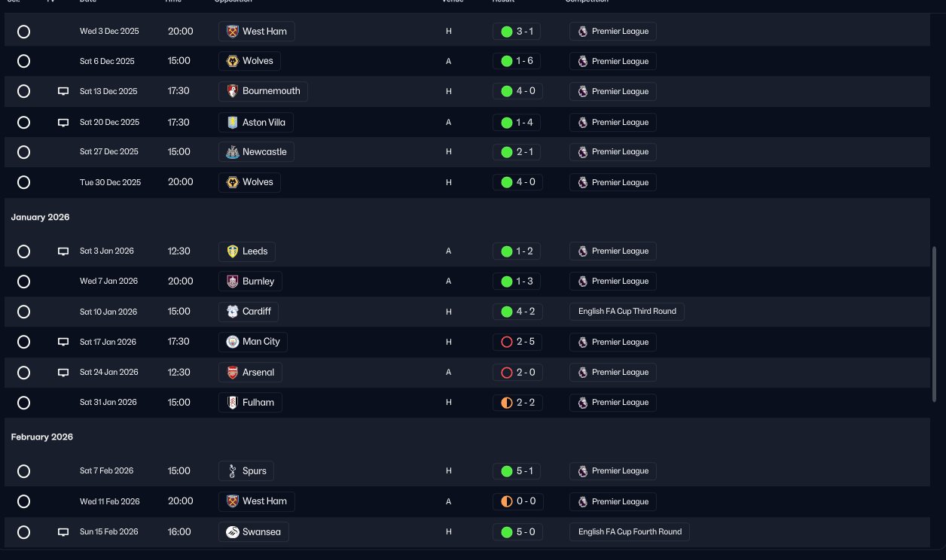
Task: Open Premier League link on Burnley row
Action: [613, 282]
